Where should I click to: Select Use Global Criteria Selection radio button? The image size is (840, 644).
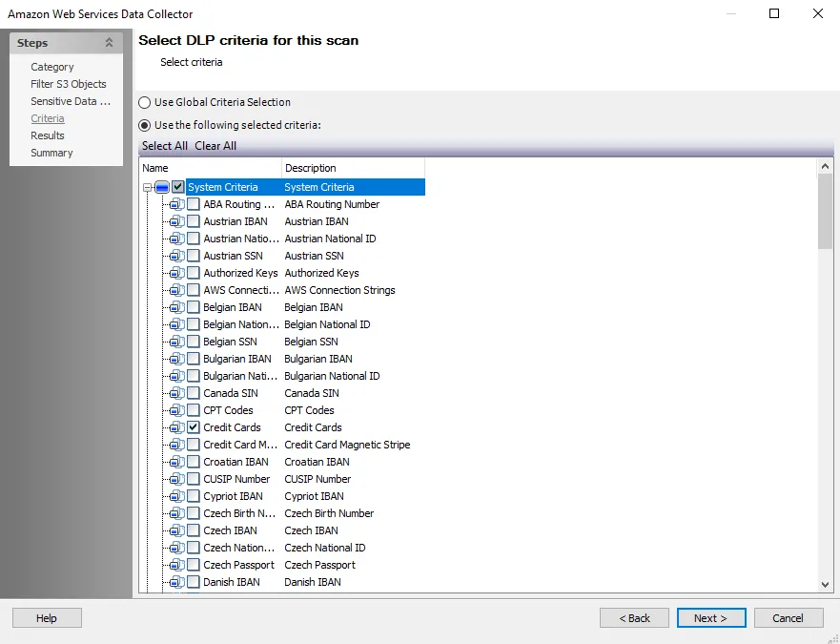[x=144, y=102]
